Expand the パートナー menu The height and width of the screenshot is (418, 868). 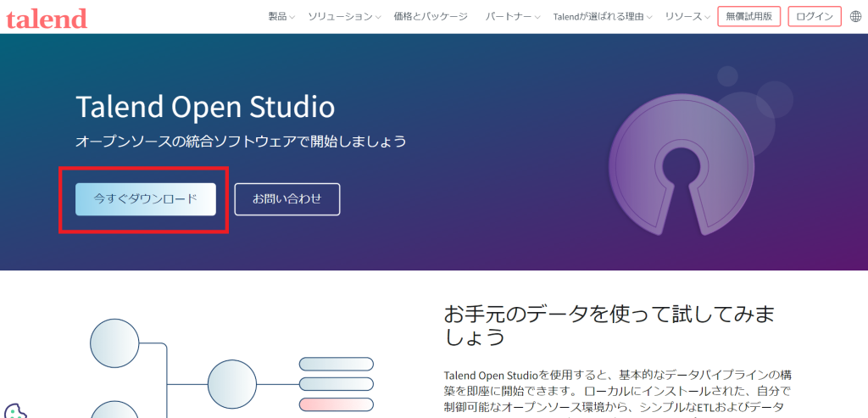pyautogui.click(x=513, y=17)
